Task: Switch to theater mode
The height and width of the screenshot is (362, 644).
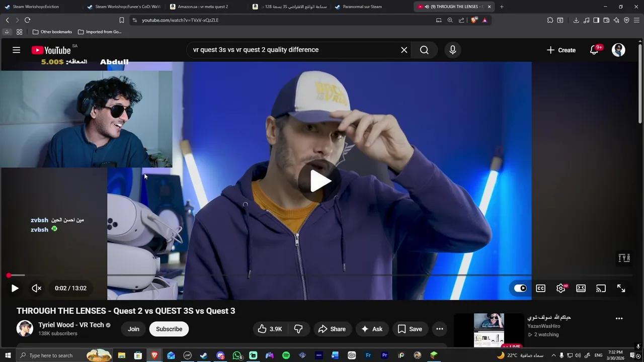Action: (581, 288)
